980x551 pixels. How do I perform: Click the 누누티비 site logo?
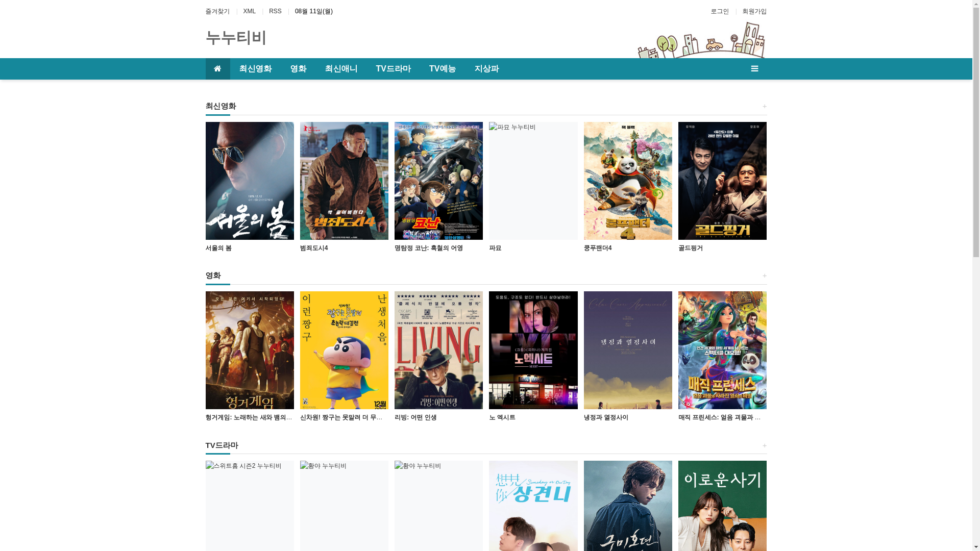point(236,38)
